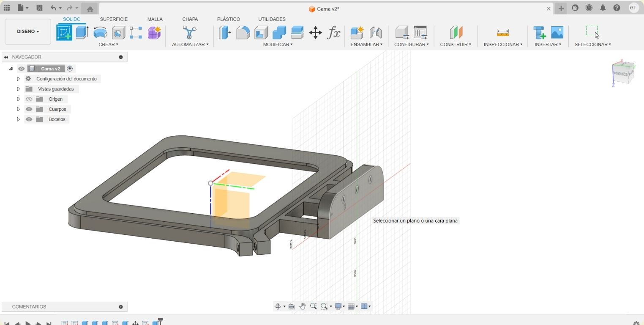Select the Measure tool

point(503,33)
